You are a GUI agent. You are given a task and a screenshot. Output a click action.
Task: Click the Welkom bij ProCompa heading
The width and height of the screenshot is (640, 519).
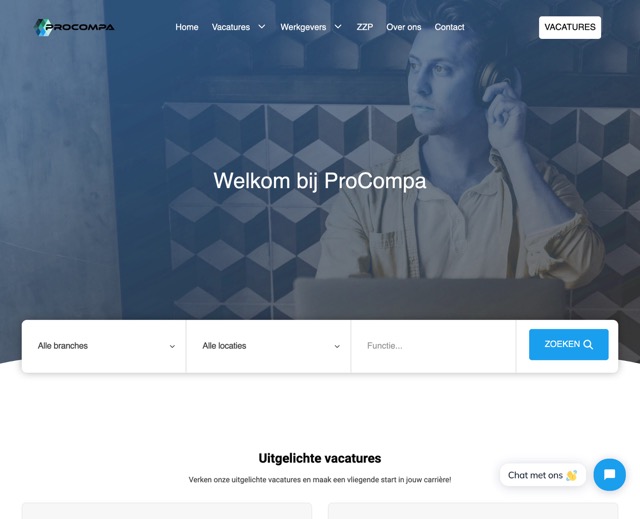pos(320,180)
